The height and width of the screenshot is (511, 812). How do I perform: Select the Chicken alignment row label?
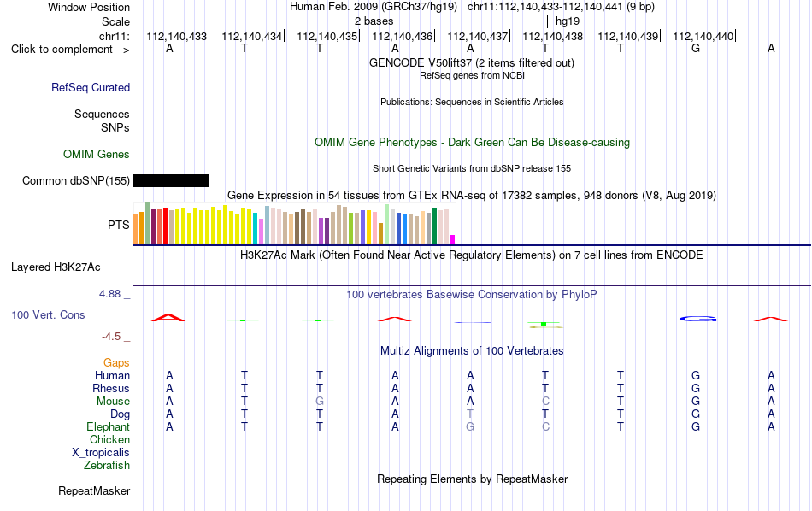click(109, 439)
